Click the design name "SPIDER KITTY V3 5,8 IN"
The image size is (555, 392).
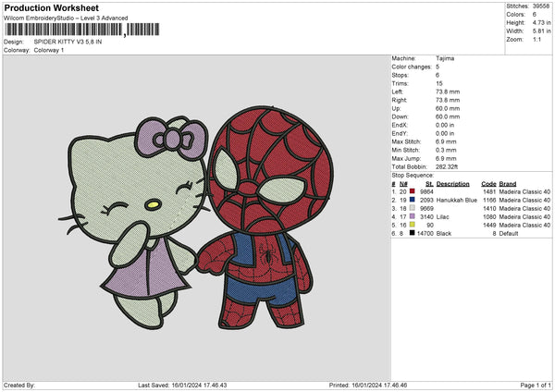68,42
